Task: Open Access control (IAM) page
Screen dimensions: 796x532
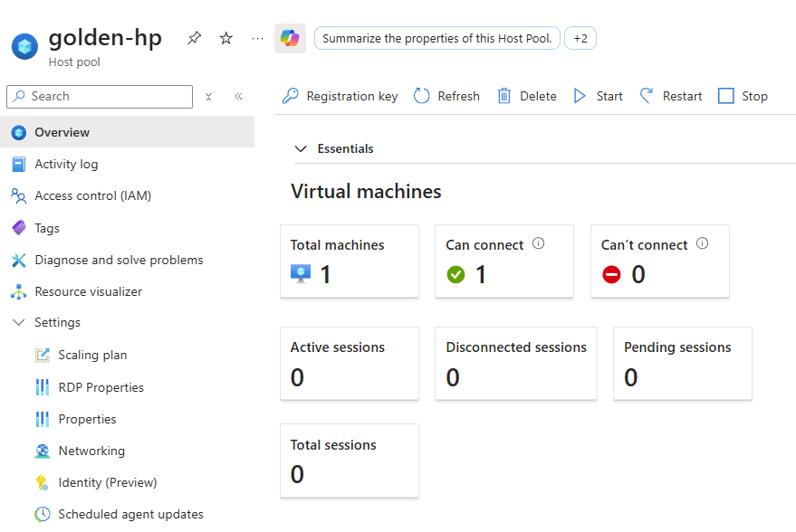Action: pyautogui.click(x=92, y=195)
